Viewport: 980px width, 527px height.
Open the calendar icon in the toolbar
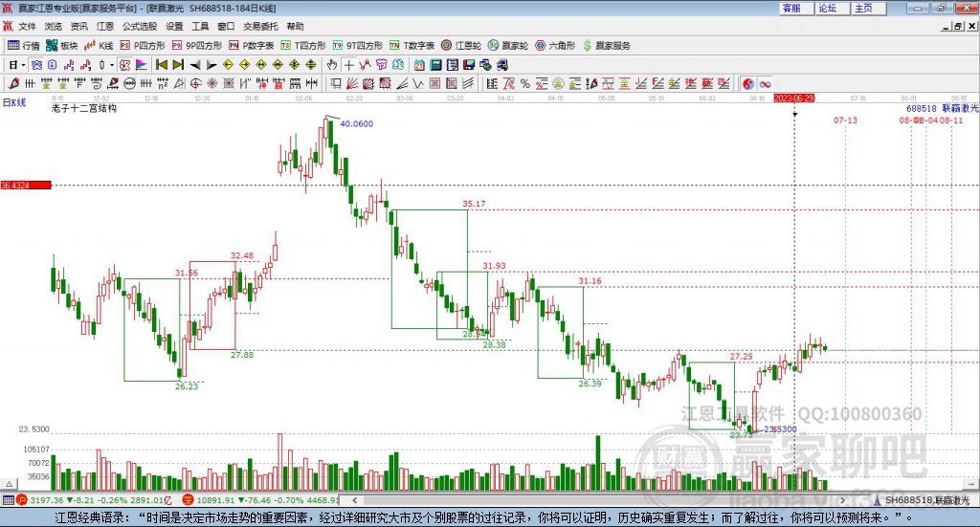point(419,65)
